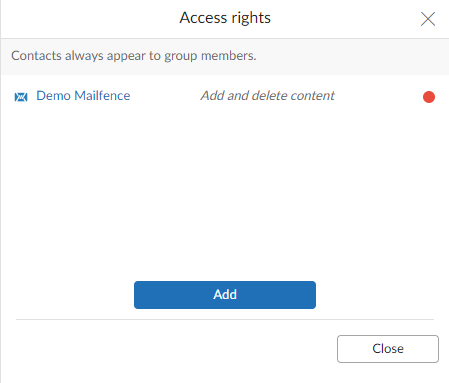Viewport: 449px width, 383px height.
Task: Select the 'Contacts always appear' notice text
Action: pos(134,56)
